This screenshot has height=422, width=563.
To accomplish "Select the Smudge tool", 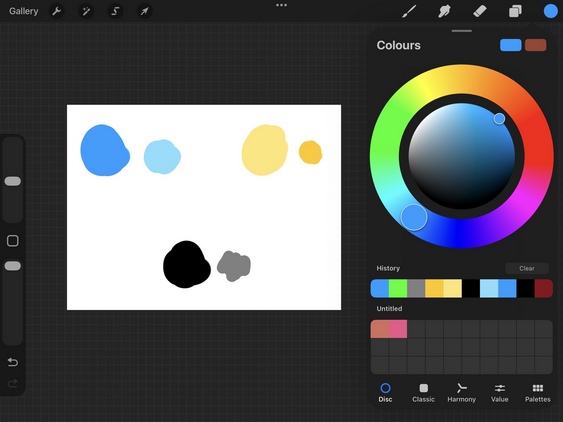I will click(x=444, y=11).
